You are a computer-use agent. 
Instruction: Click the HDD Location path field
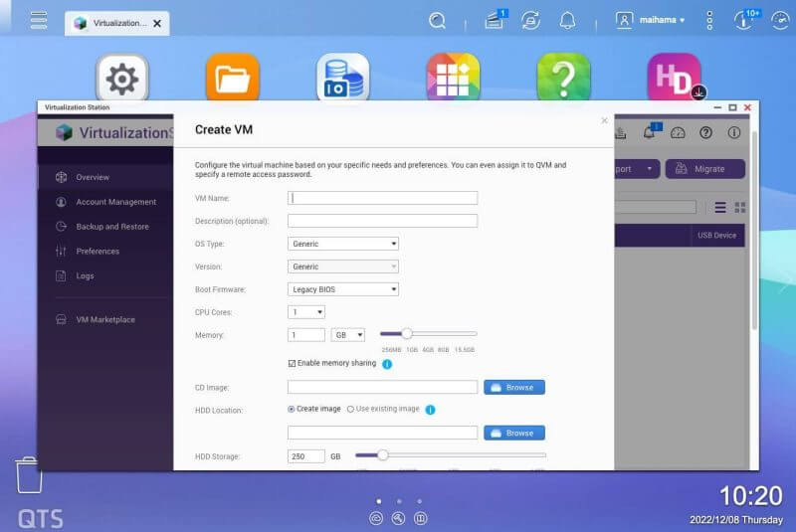click(382, 433)
